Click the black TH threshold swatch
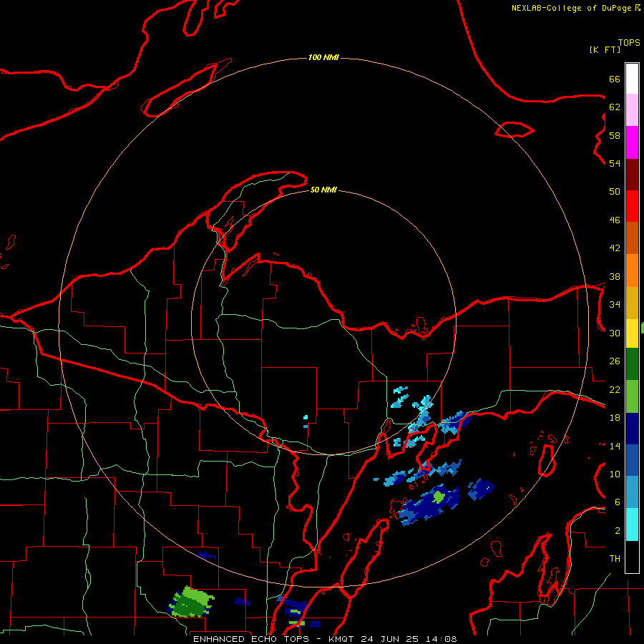This screenshot has width=644, height=644. pyautogui.click(x=632, y=557)
